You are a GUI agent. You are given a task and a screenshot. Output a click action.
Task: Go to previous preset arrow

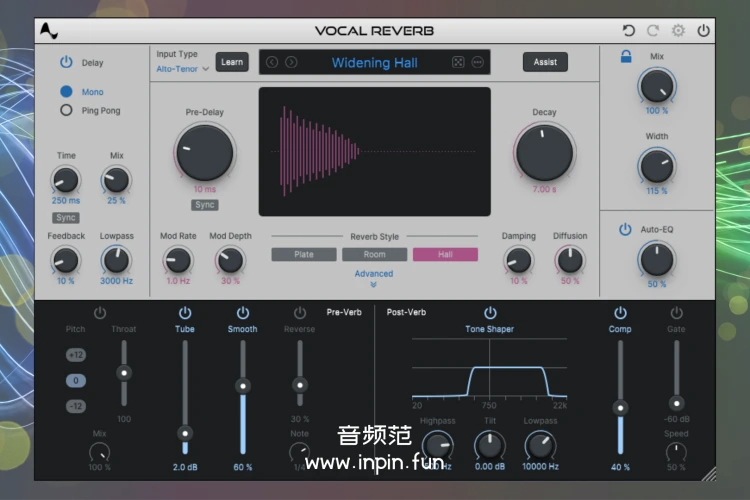point(272,62)
